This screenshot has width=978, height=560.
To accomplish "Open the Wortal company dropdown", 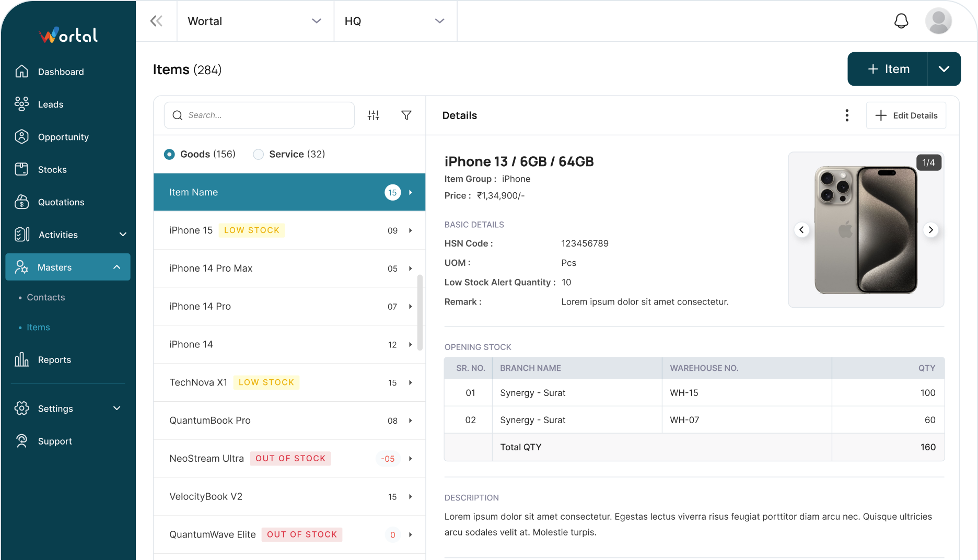I will [x=255, y=21].
